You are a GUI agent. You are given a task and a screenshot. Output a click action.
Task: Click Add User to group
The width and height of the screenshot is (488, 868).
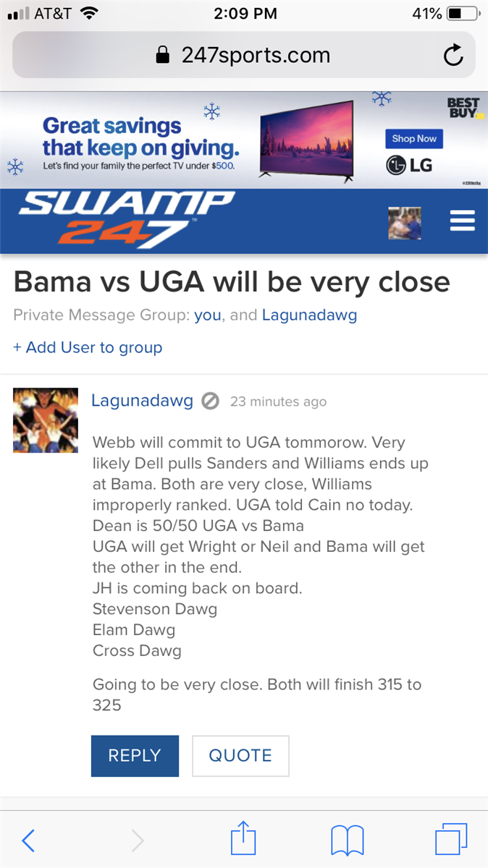pos(88,347)
